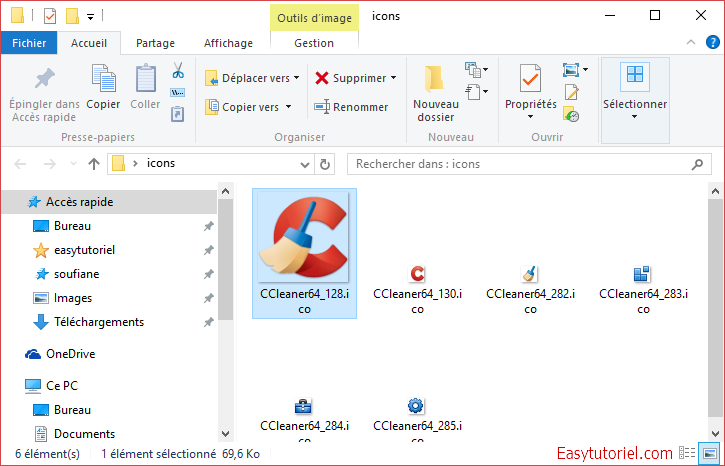Viewport: 725px width, 466px height.
Task: Open the Help question mark icon
Action: click(x=713, y=43)
